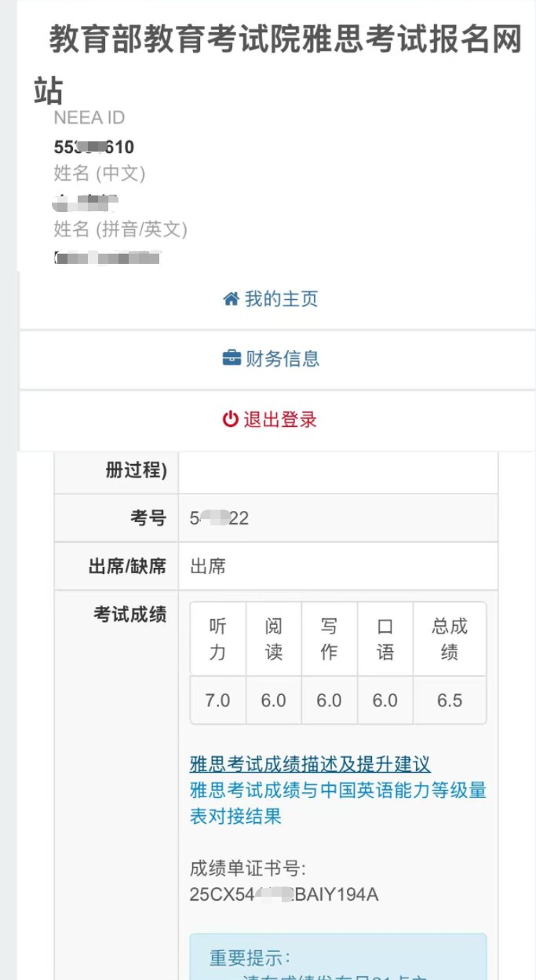Click the 写作 column header
The image size is (536, 980).
(x=330, y=639)
